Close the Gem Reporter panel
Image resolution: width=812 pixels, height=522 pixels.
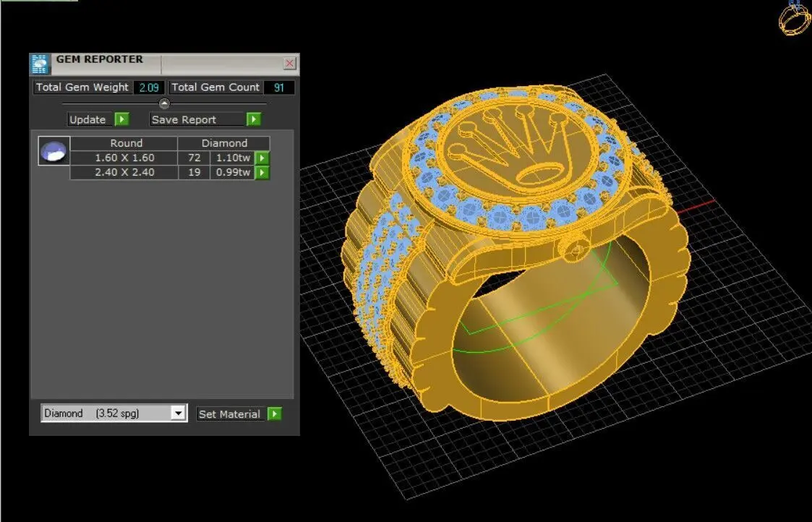289,63
